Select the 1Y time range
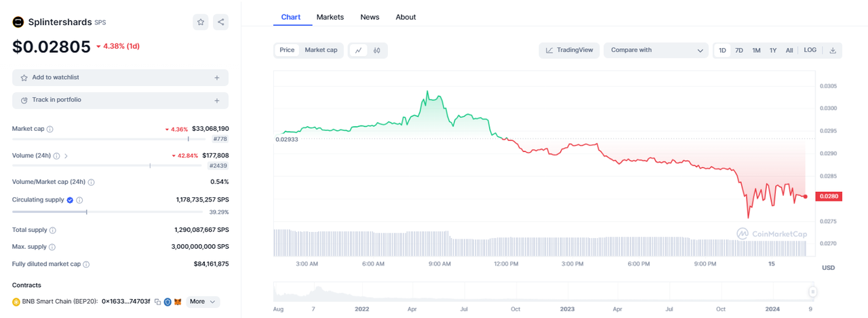Viewport: 868px width, 318px height. pos(773,50)
